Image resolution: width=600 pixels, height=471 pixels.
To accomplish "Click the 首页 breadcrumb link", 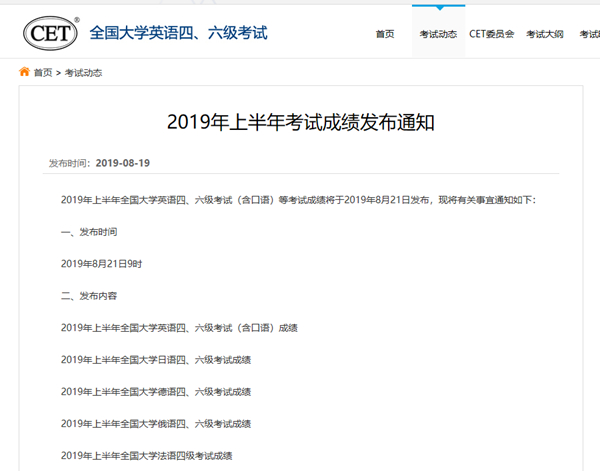I will 43,73.
